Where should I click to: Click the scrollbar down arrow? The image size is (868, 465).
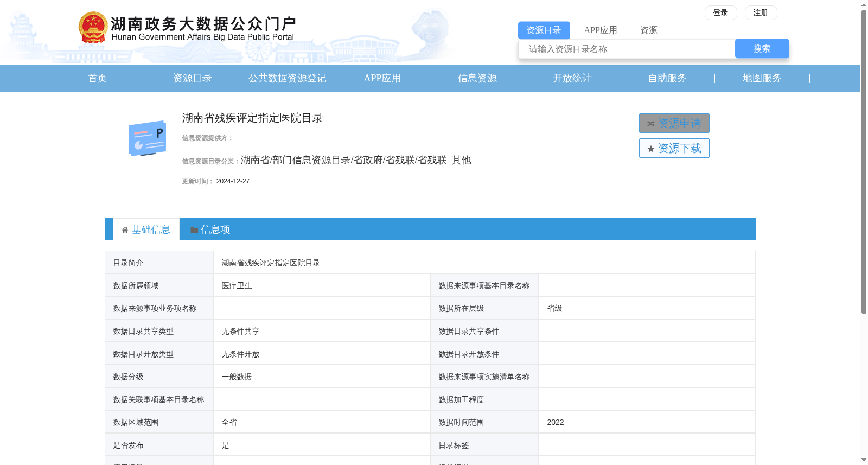864,460
